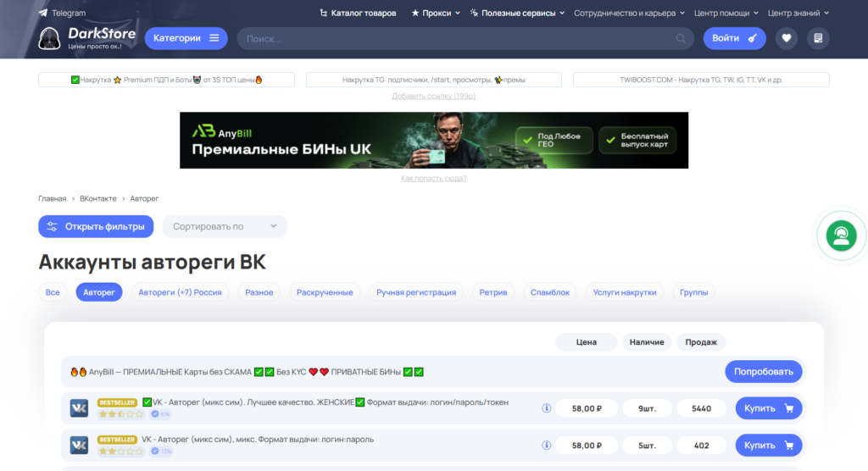The image size is (868, 471).
Task: Click info icon for логин:пароль row
Action: coord(546,446)
